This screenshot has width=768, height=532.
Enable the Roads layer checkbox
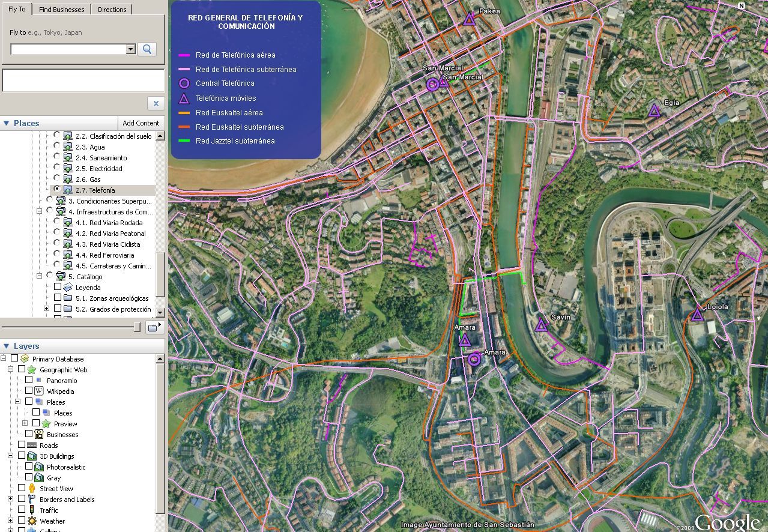coord(22,446)
